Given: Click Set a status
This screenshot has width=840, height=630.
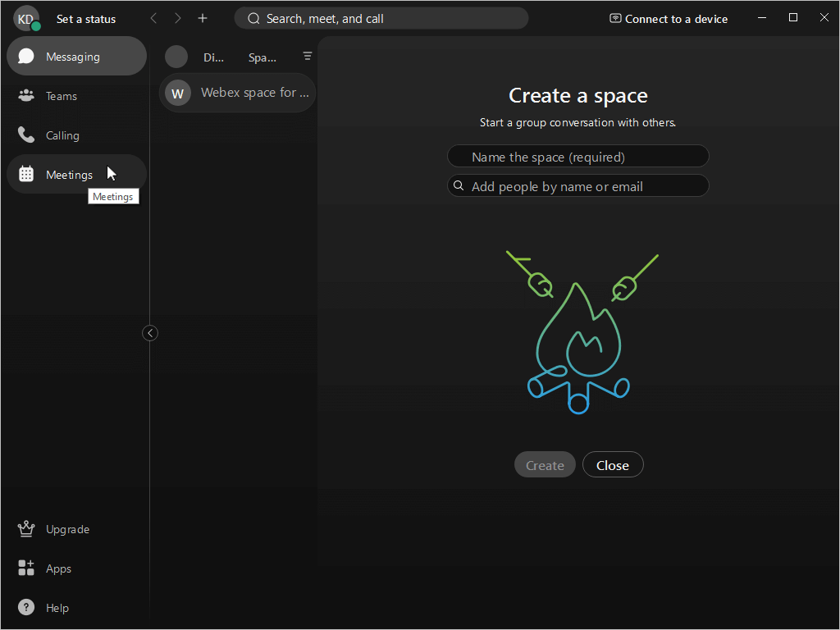Looking at the screenshot, I should [86, 20].
